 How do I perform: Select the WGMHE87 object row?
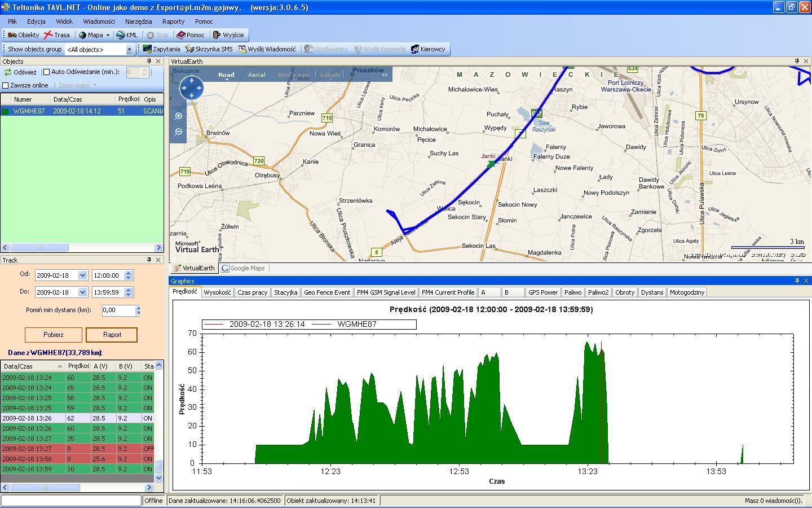coord(82,111)
